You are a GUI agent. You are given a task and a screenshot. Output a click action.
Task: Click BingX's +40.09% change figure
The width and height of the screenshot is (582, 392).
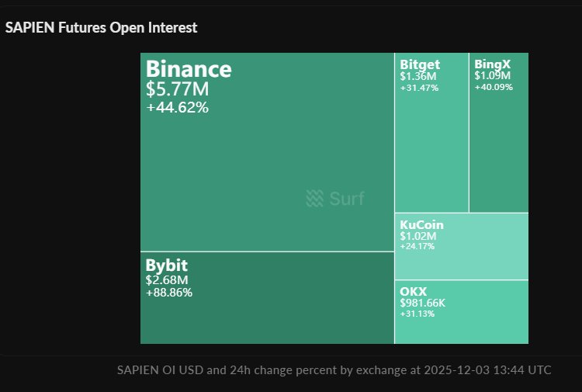494,87
